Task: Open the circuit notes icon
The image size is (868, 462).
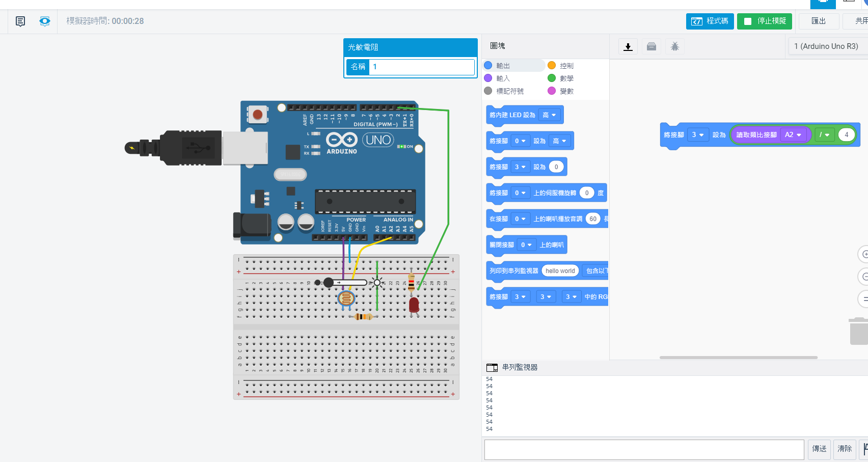Action: [20, 21]
